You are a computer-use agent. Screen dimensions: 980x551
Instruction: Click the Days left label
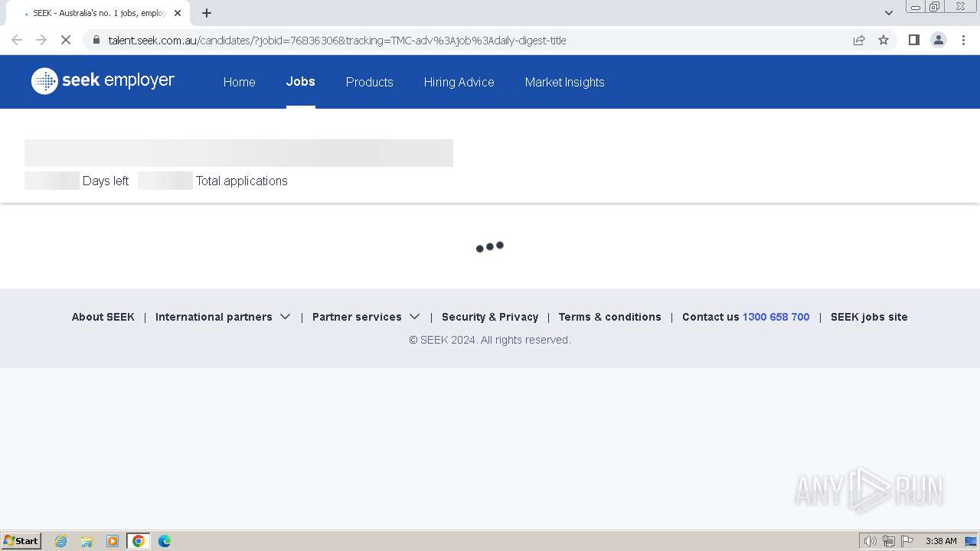click(x=106, y=181)
